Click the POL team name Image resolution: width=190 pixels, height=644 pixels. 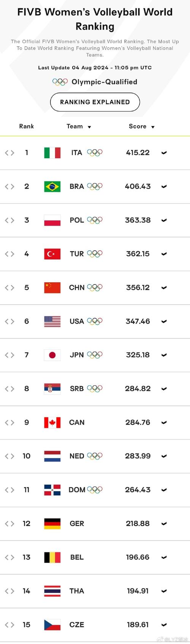(77, 220)
